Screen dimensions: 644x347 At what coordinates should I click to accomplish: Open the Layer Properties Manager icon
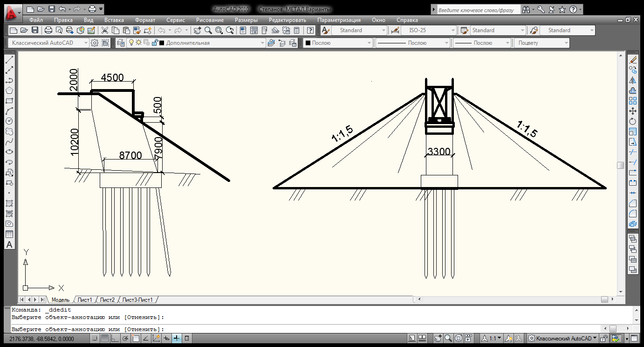[x=121, y=43]
